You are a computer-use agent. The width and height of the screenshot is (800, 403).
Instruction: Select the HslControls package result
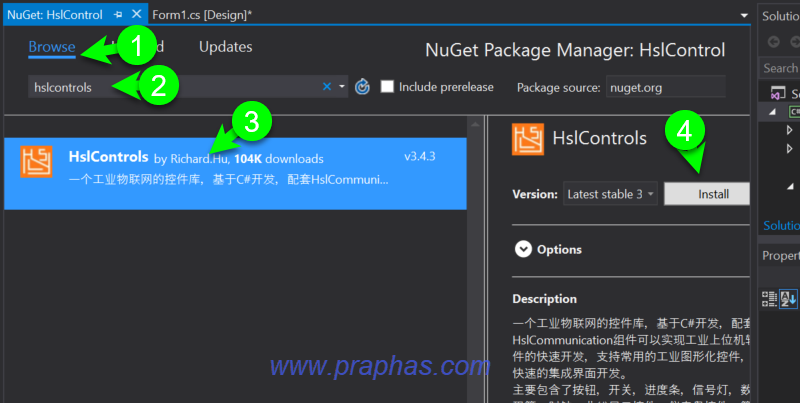click(235, 173)
